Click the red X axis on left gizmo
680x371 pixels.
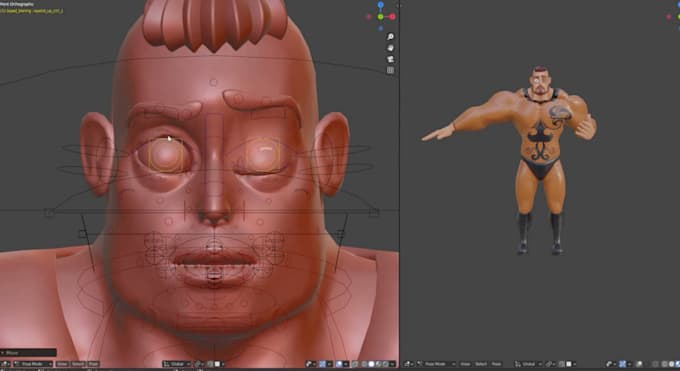pos(392,17)
